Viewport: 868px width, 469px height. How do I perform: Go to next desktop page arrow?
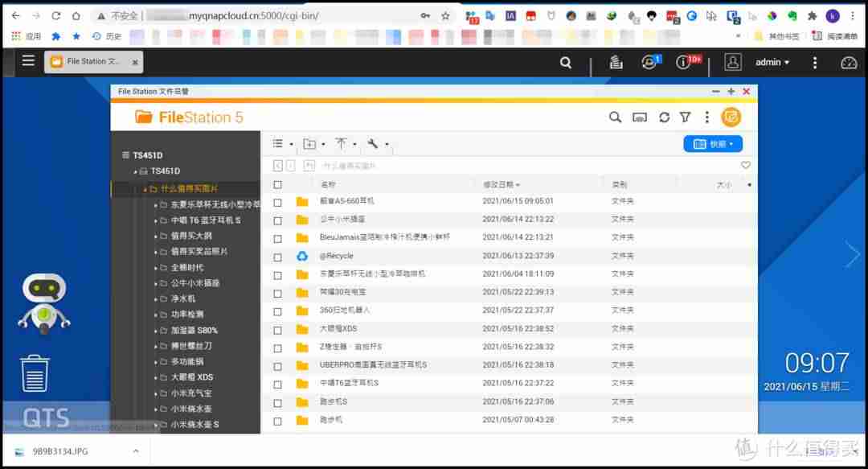pos(853,255)
